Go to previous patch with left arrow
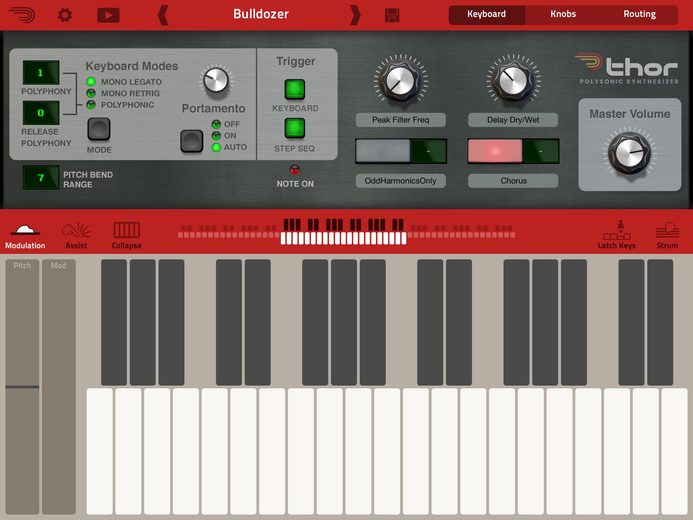Viewport: 693px width, 520px height. (x=163, y=15)
